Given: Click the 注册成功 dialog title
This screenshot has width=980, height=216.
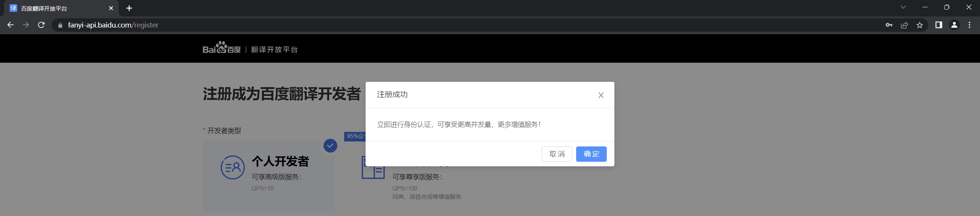Looking at the screenshot, I should (x=392, y=94).
